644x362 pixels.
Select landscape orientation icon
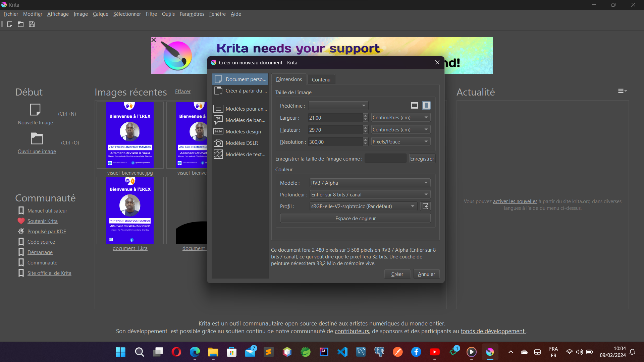coord(415,106)
